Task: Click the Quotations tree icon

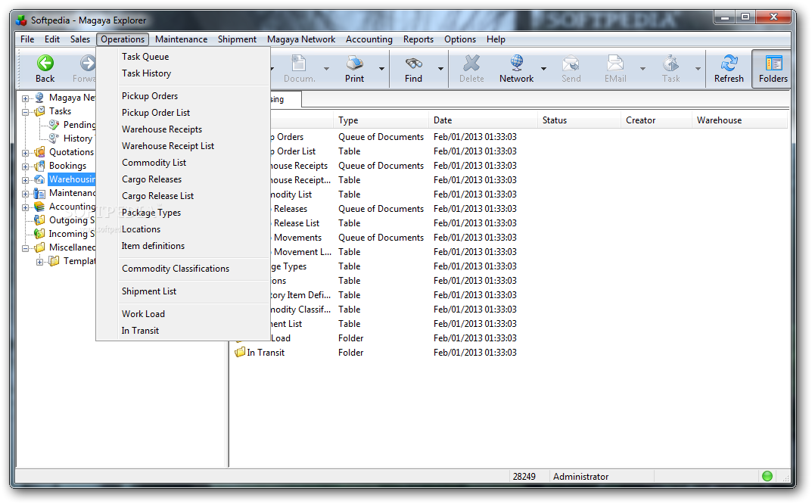Action: pyautogui.click(x=39, y=152)
